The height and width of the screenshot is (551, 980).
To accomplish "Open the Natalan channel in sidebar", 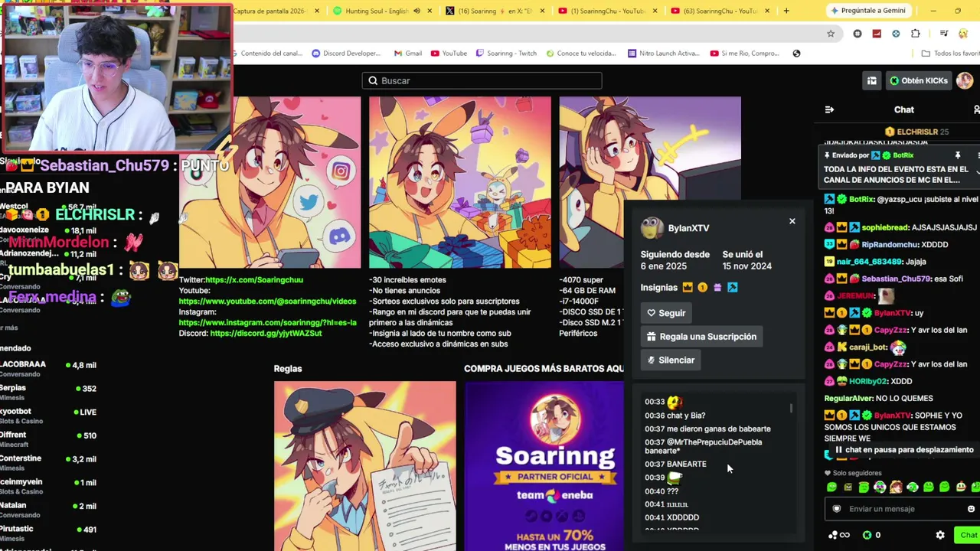I will click(x=49, y=510).
